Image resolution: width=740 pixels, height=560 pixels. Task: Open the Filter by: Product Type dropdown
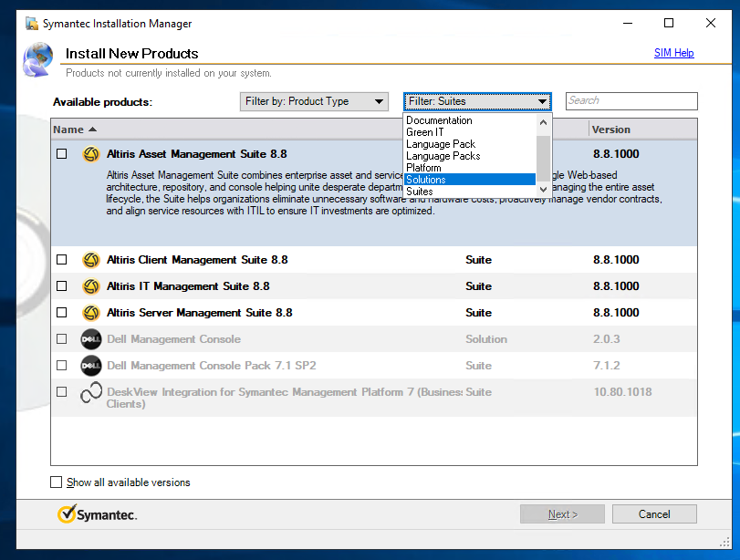(314, 101)
